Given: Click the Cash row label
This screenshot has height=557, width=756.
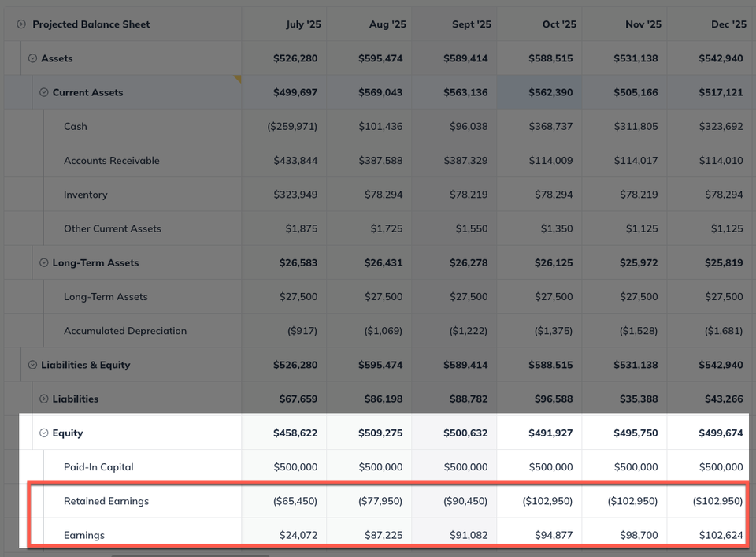Looking at the screenshot, I should [x=76, y=126].
